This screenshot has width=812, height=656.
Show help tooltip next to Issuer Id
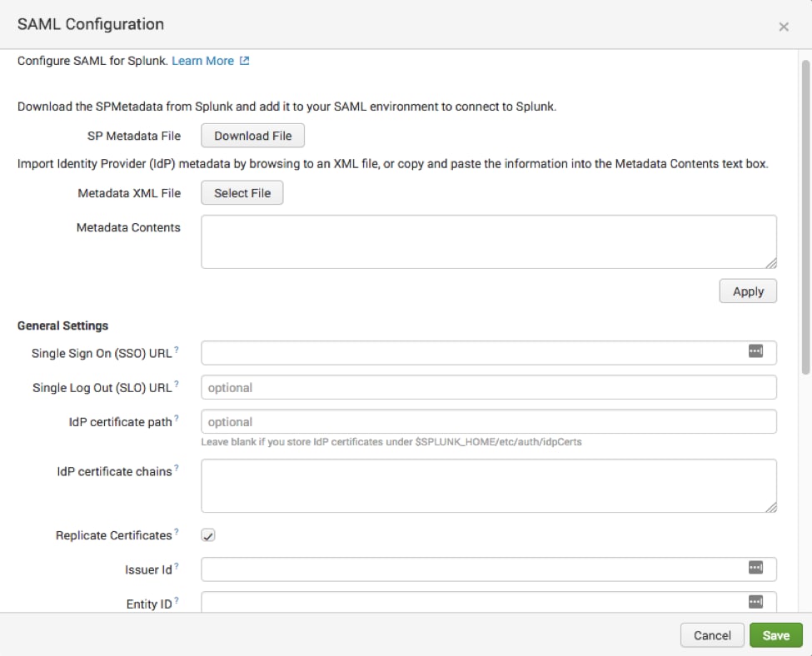pos(177,566)
